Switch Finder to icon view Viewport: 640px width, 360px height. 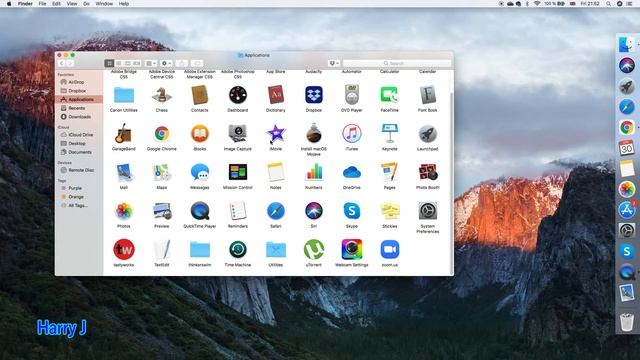coord(109,63)
